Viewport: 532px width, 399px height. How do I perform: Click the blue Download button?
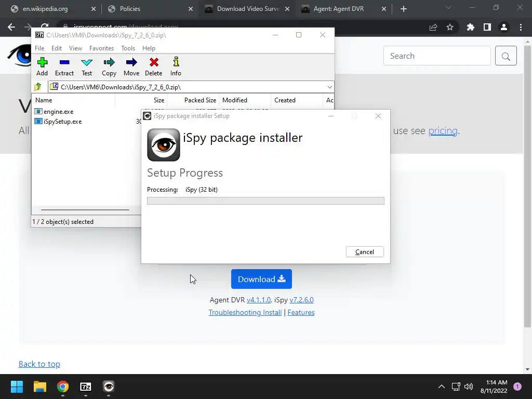pos(261,279)
